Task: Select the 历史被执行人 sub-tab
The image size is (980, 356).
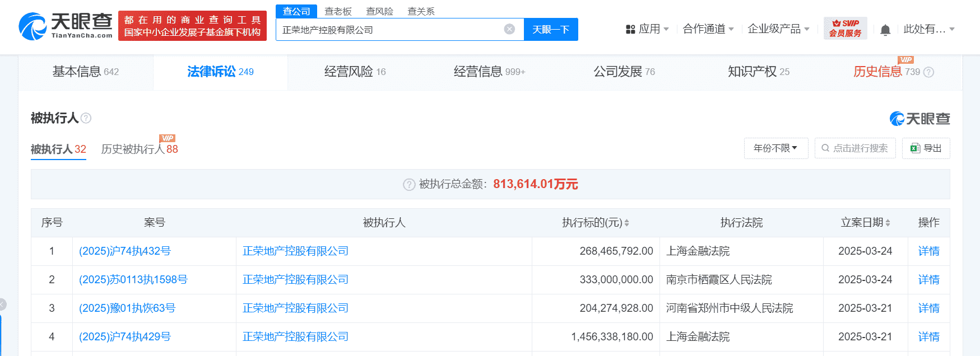Action: [139, 149]
